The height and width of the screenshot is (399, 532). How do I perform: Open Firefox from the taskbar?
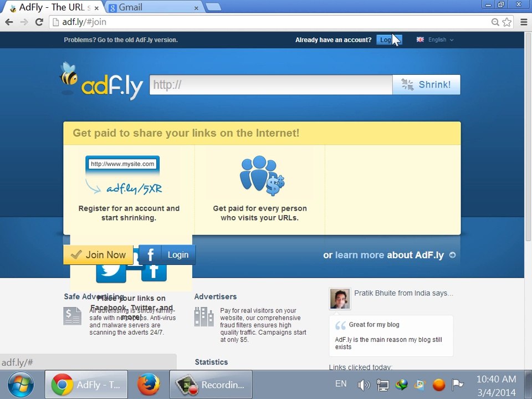coord(149,385)
